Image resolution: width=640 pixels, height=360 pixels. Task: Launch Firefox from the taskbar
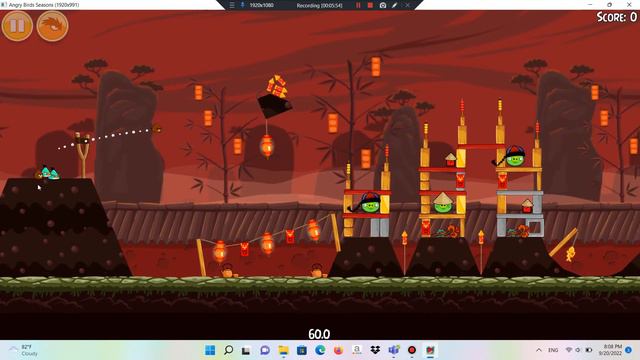(x=338, y=350)
